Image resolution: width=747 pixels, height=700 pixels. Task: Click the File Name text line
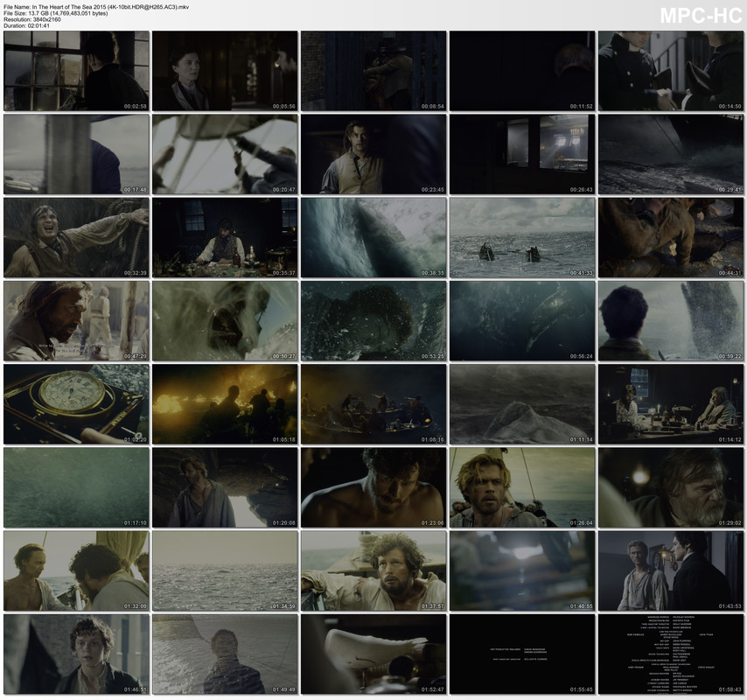(x=96, y=7)
